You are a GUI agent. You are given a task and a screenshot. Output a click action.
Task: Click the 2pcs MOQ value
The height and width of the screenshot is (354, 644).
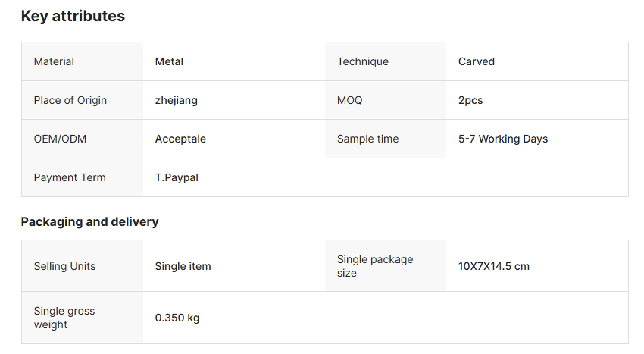pos(470,100)
